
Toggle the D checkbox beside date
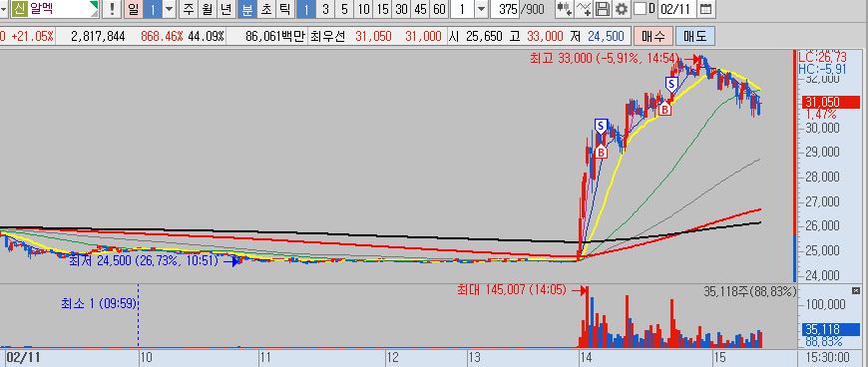(x=640, y=9)
